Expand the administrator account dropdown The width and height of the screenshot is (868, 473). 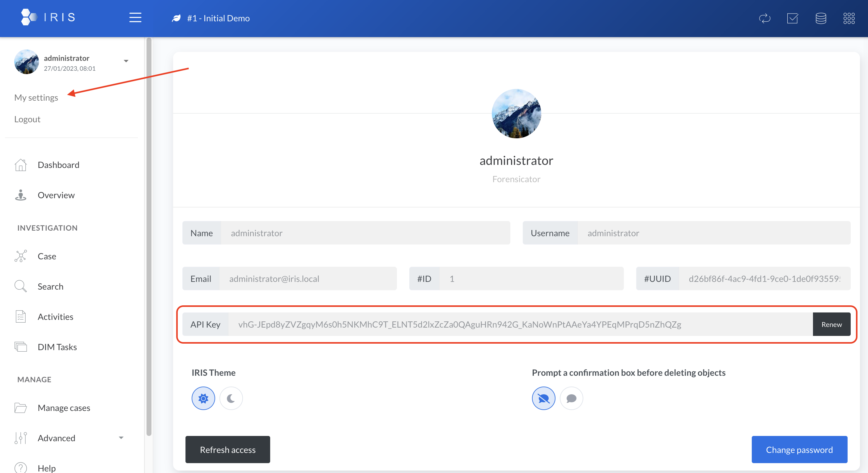126,61
